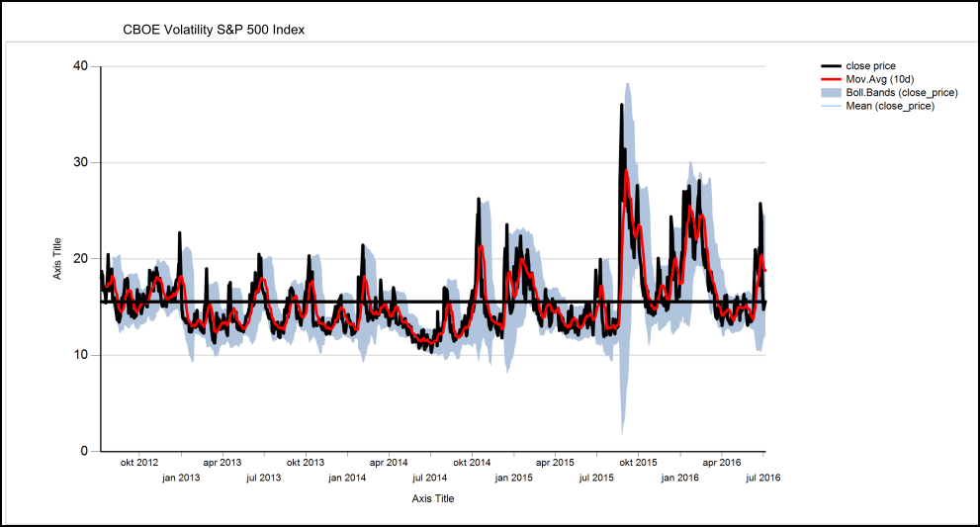Click the y-axis value 30
Image resolution: width=980 pixels, height=527 pixels.
tap(81, 162)
